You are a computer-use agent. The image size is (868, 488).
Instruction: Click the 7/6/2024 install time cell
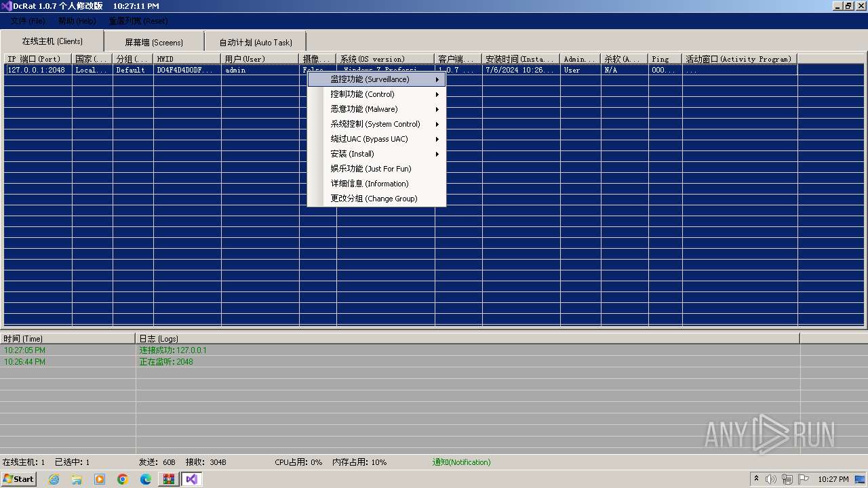click(519, 70)
